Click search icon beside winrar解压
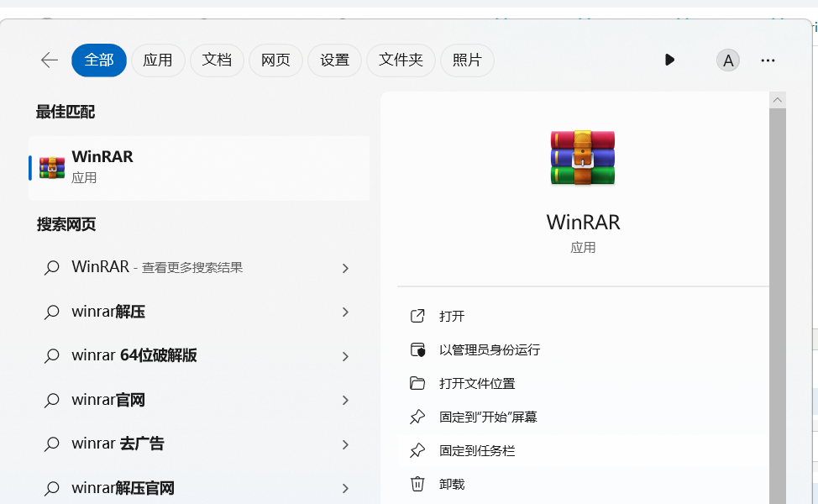The width and height of the screenshot is (818, 504). 51,312
